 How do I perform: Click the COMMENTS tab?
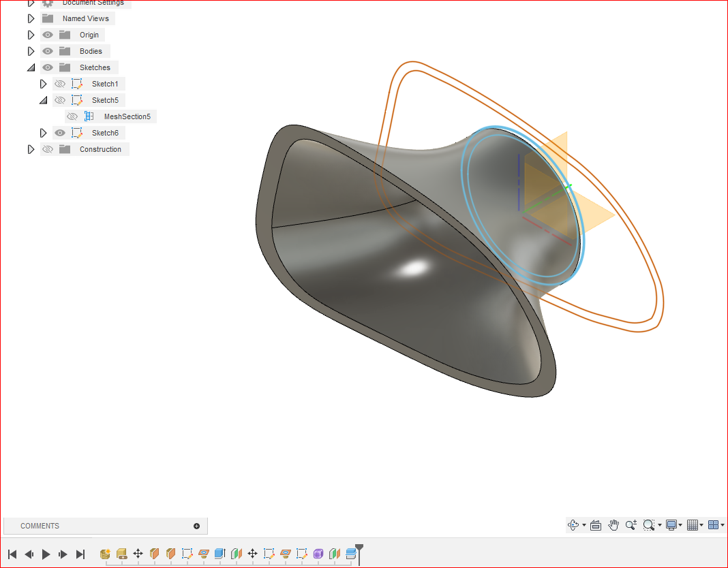pos(40,525)
